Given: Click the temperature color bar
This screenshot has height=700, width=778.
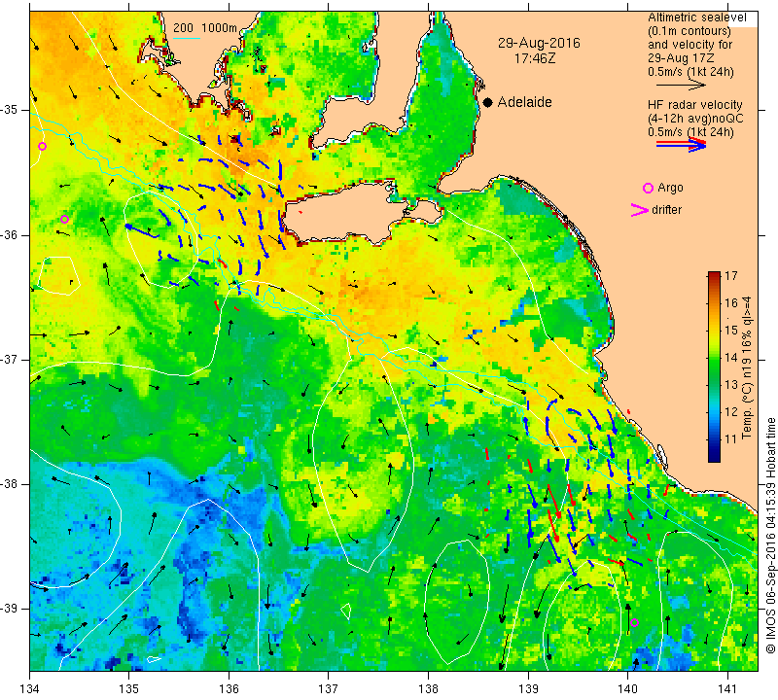Looking at the screenshot, I should click(x=714, y=367).
